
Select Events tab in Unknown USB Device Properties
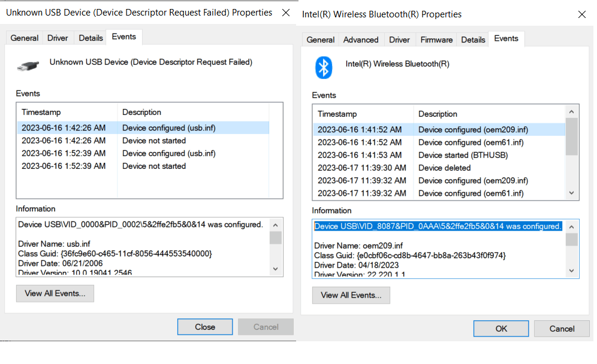[x=123, y=37]
